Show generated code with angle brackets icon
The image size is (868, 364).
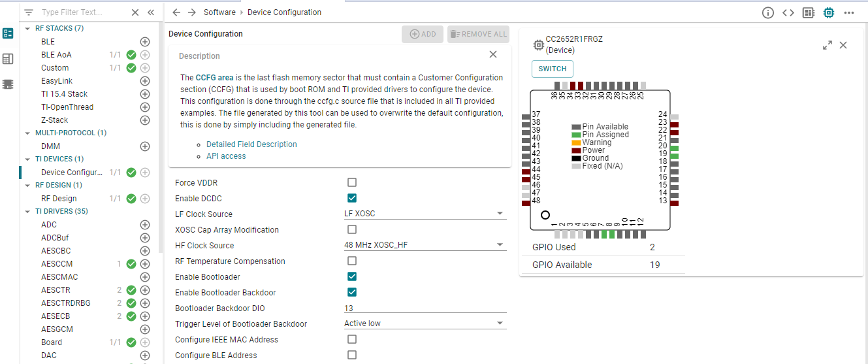point(788,12)
